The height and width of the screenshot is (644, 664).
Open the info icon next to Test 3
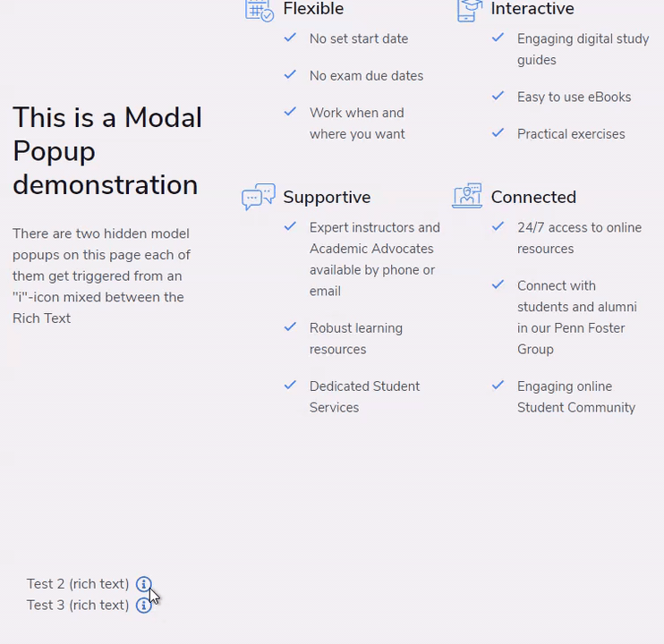(x=143, y=606)
